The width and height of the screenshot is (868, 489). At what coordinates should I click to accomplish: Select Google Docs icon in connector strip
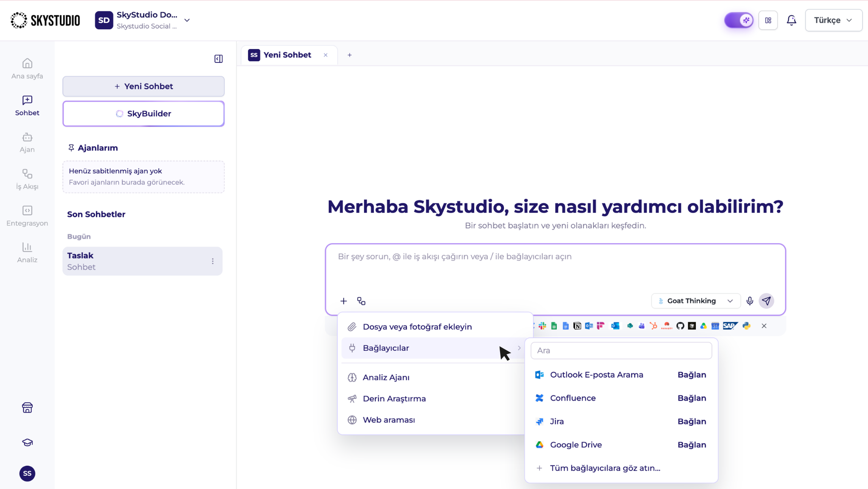[565, 326]
